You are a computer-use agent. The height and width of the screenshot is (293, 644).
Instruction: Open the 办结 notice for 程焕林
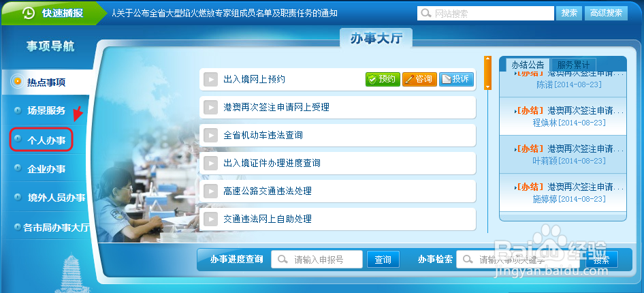tap(563, 117)
